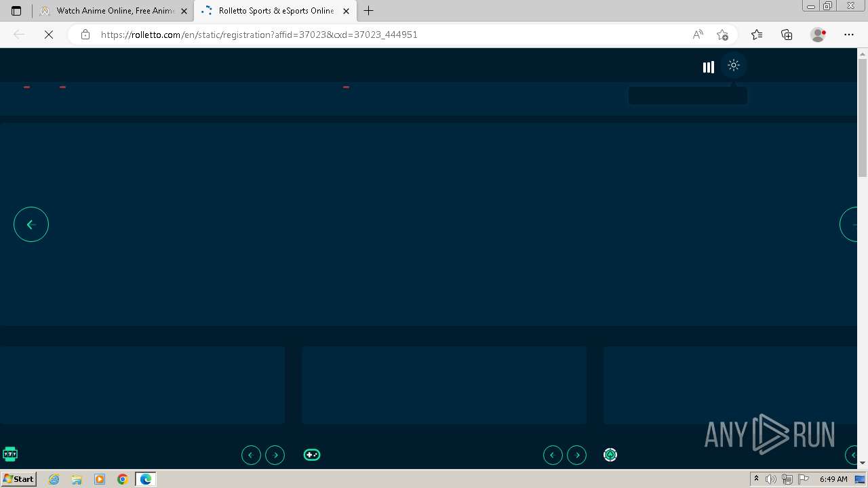Advance to next banner slide
The height and width of the screenshot is (488, 868).
pyautogui.click(x=849, y=224)
